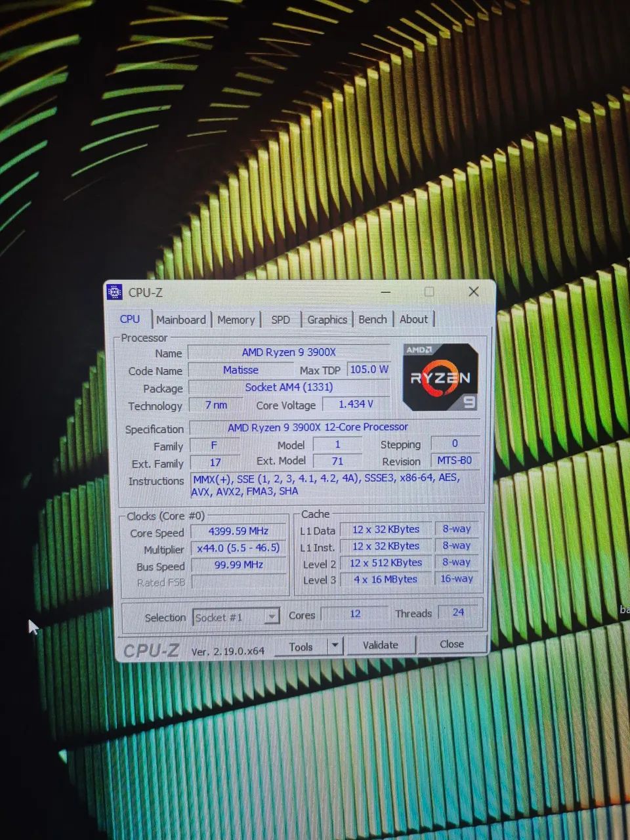The height and width of the screenshot is (840, 630).
Task: Open the Socket #1 selection dropdown
Action: coord(236,617)
